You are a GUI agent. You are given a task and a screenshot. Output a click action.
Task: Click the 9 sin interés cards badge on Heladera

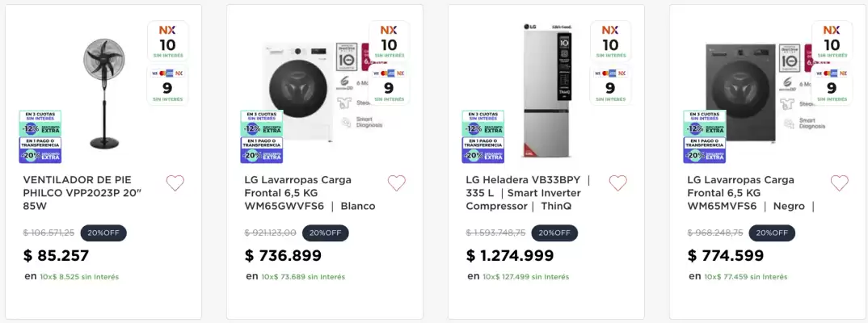(610, 84)
